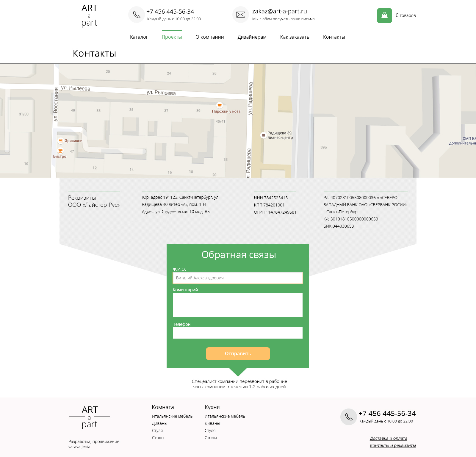This screenshot has height=457, width=476.
Task: Open the Контакты menu item
Action: click(334, 37)
